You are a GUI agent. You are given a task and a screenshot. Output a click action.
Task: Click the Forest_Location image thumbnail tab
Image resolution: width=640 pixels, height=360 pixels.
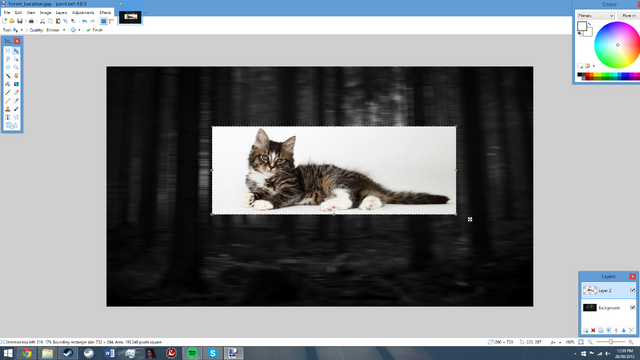130,17
